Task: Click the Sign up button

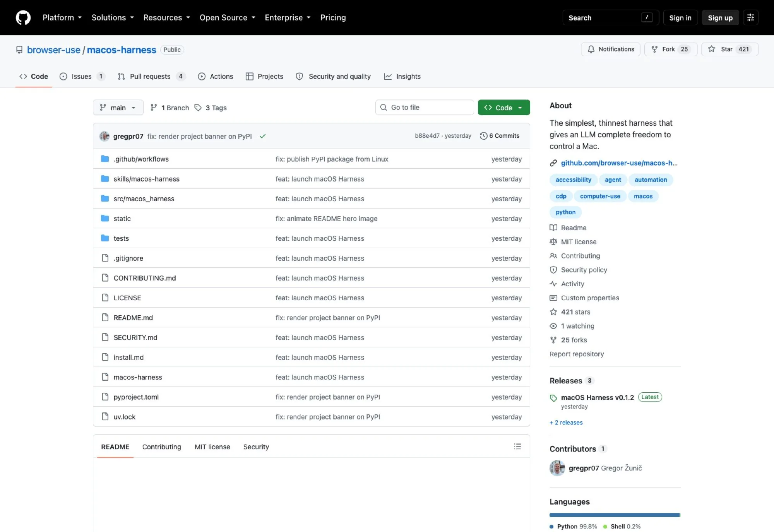Action: point(720,18)
